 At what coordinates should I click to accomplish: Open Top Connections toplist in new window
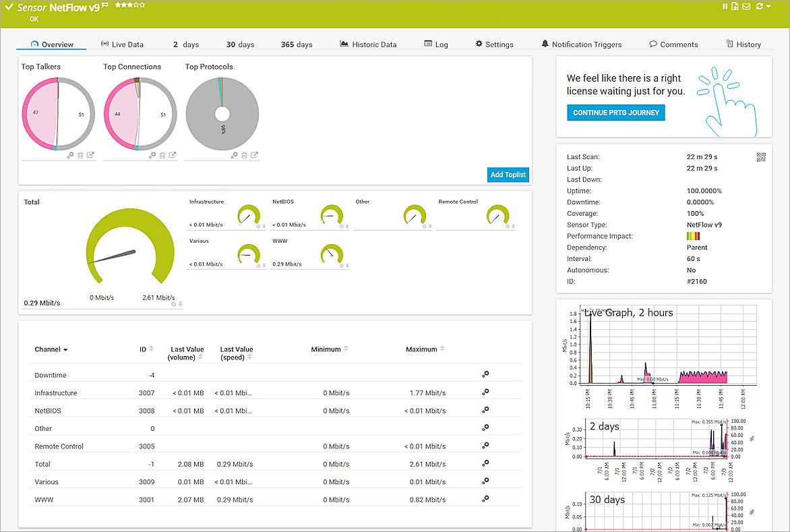pos(173,155)
